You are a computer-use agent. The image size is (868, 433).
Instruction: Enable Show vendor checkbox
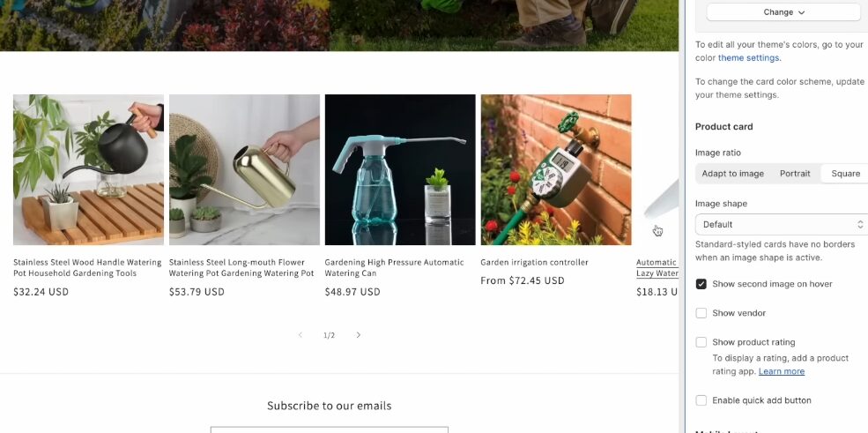701,313
